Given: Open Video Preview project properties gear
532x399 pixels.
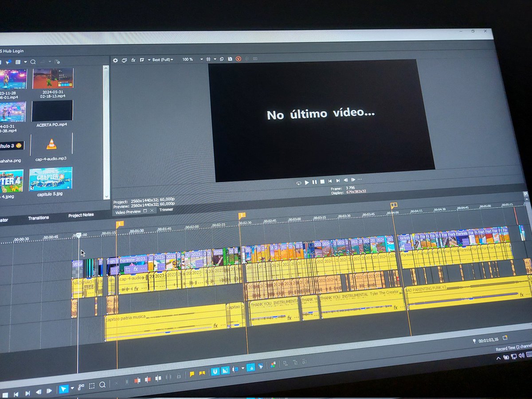Looking at the screenshot, I should (115, 60).
